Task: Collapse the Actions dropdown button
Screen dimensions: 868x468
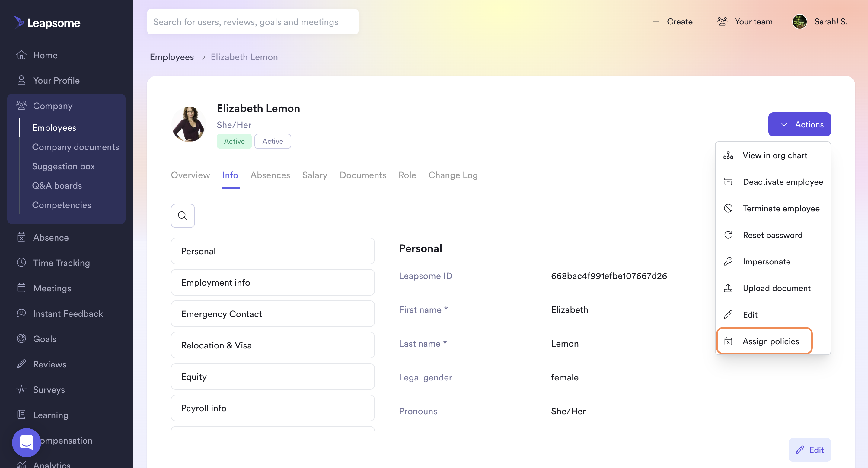Action: [799, 124]
